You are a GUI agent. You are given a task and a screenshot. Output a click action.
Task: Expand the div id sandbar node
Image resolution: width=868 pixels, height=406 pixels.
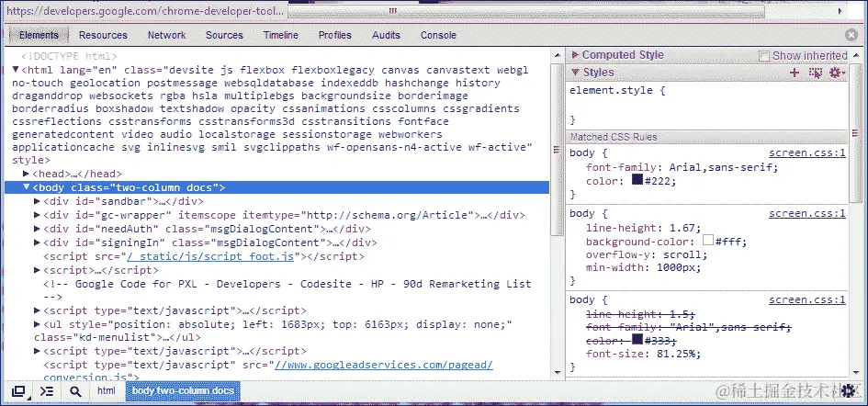(x=37, y=201)
